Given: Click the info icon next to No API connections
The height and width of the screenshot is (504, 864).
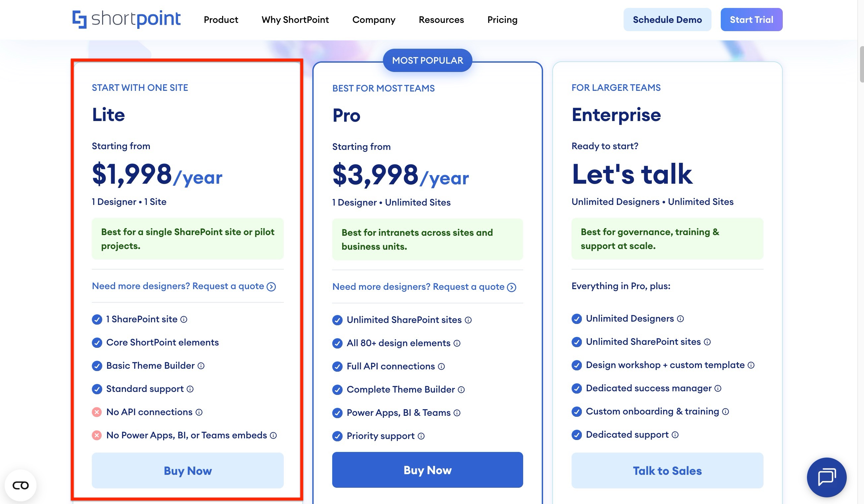Looking at the screenshot, I should [199, 412].
